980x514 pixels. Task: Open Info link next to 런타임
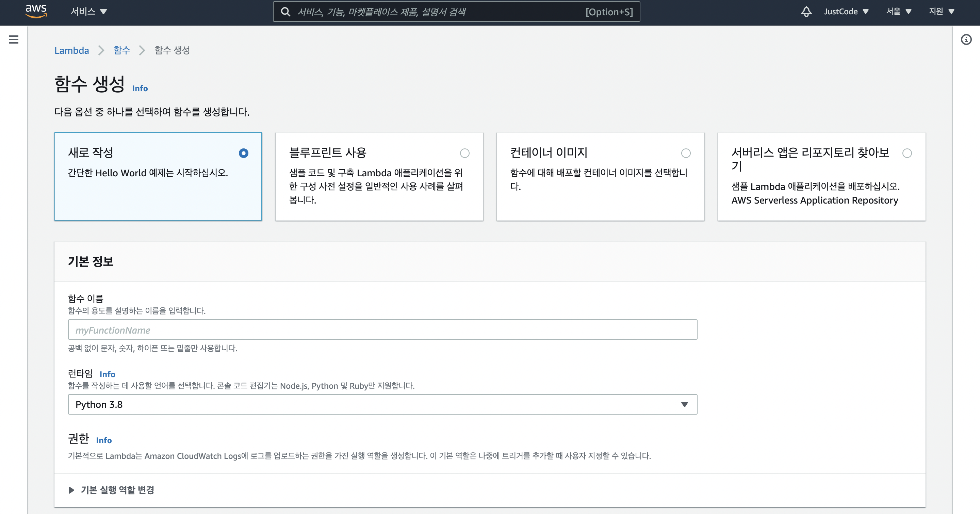107,374
